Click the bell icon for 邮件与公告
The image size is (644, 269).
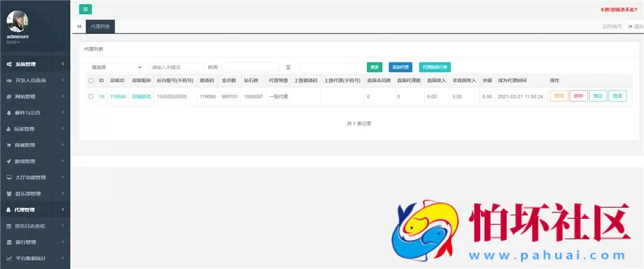coord(9,113)
